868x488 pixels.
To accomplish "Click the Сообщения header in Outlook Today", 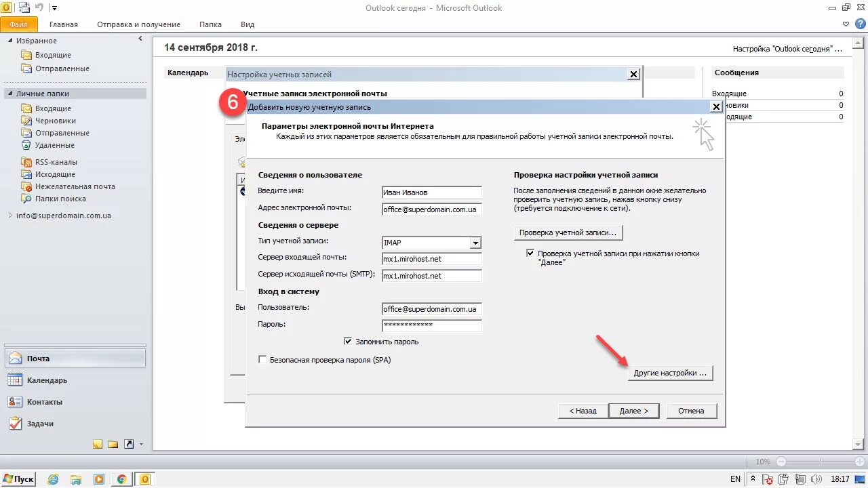I will pos(736,73).
